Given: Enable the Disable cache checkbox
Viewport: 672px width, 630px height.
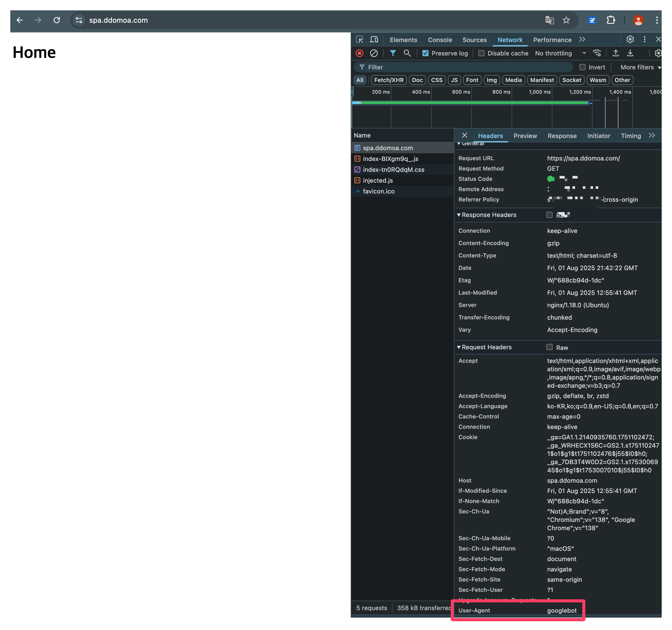Looking at the screenshot, I should tap(481, 53).
